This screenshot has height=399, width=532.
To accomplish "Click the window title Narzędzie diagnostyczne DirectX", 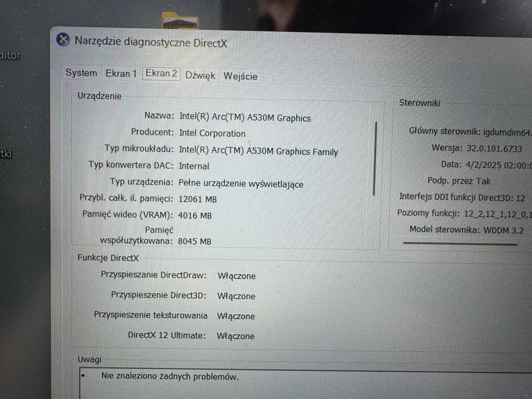I will tap(151, 42).
